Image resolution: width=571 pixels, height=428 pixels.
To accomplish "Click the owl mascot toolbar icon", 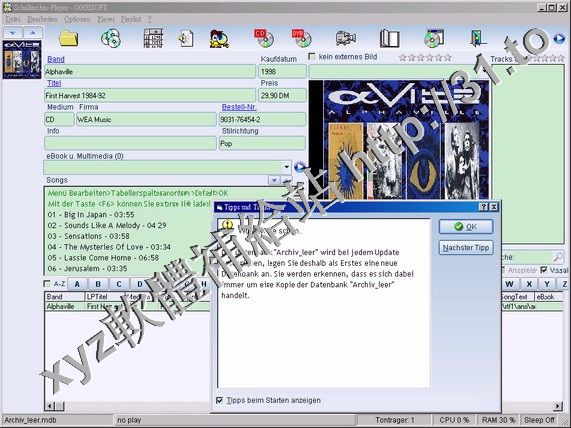I will pyautogui.click(x=219, y=39).
